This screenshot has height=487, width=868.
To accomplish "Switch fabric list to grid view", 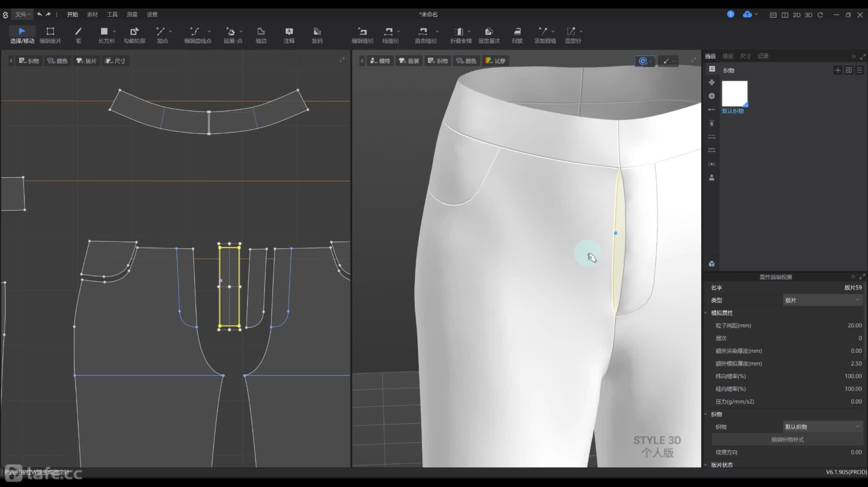I will 849,70.
